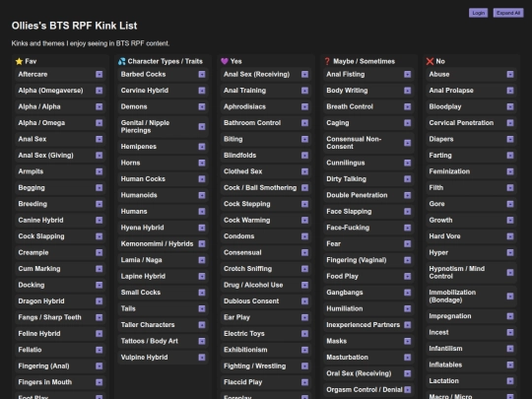Select the Lapine Hybrid entry
Viewport: 532px width, 399px height.
click(x=163, y=276)
